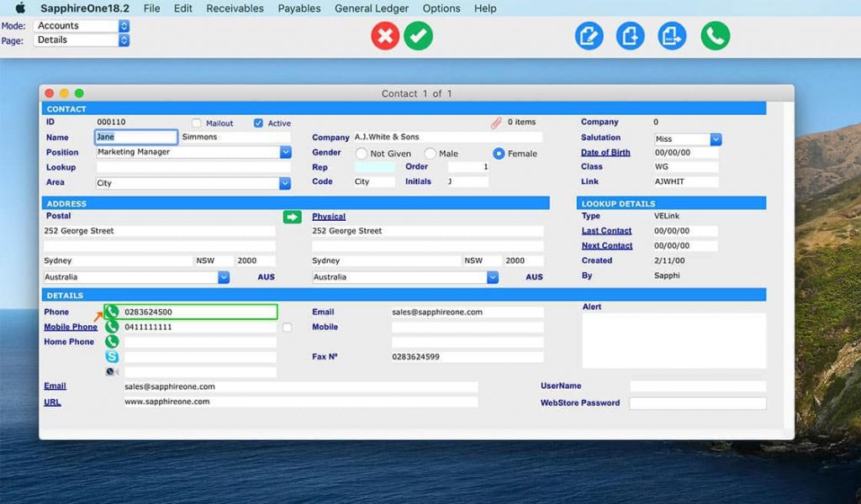Open the Options menu
The height and width of the screenshot is (504, 861).
441,8
